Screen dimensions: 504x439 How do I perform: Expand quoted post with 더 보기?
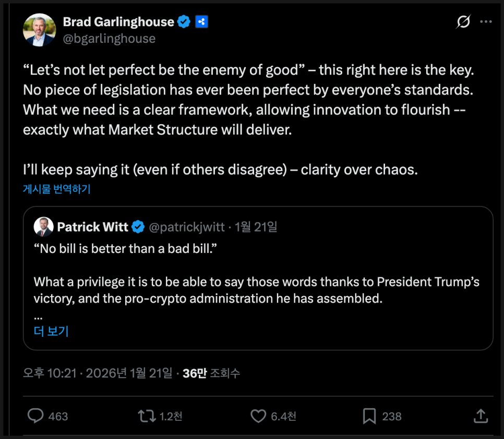(51, 331)
